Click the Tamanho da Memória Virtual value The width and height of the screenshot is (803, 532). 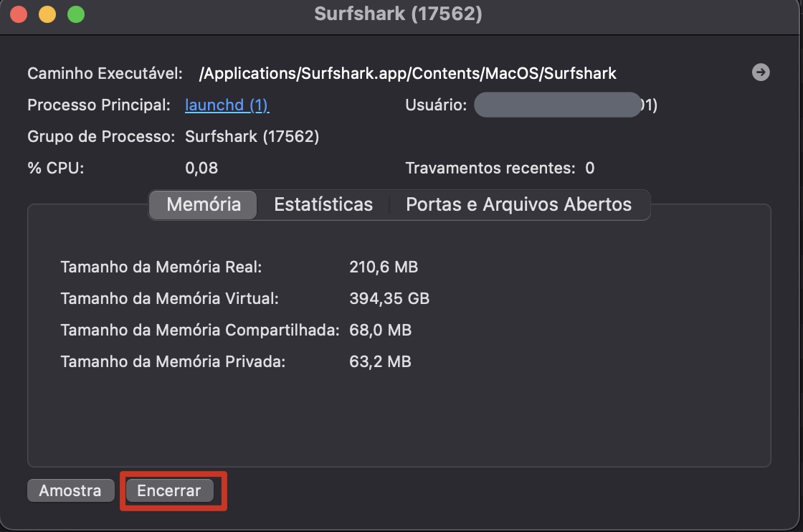pyautogui.click(x=389, y=298)
